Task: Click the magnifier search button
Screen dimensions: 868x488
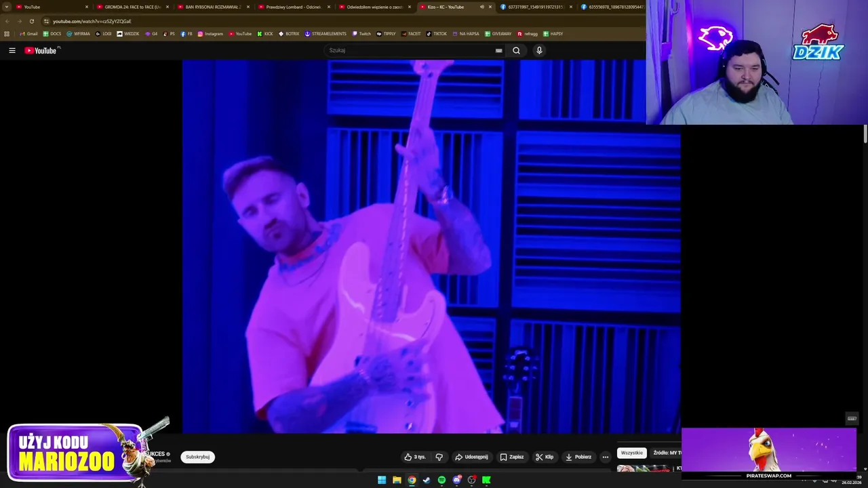Action: click(x=516, y=50)
